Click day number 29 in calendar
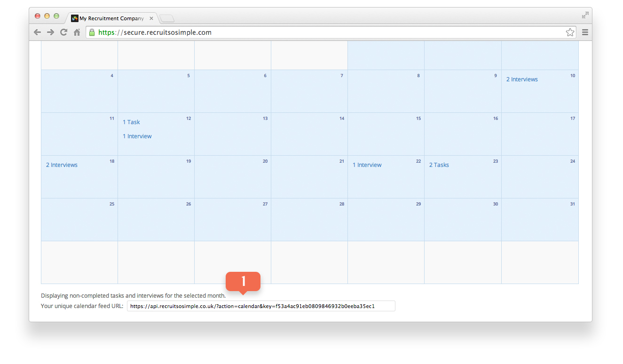Image resolution: width=623 pixels, height=364 pixels. coord(418,204)
